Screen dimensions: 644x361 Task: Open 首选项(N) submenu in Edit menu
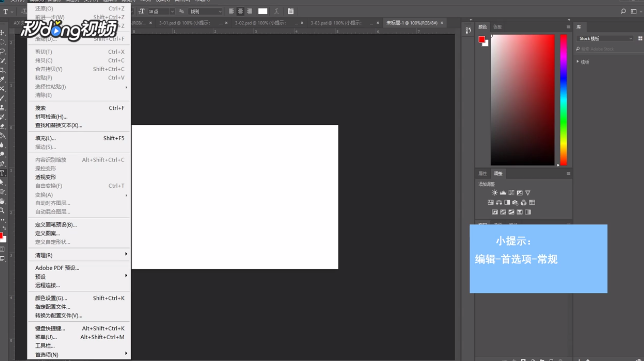tap(79, 354)
